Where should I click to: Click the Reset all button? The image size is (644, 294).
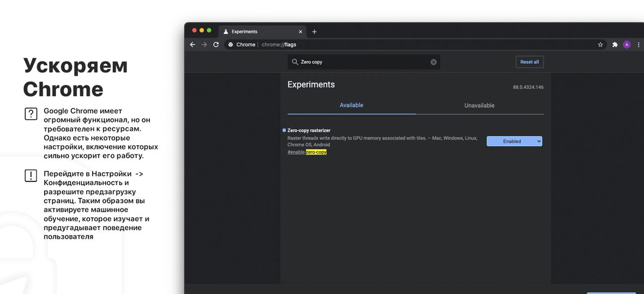point(530,62)
